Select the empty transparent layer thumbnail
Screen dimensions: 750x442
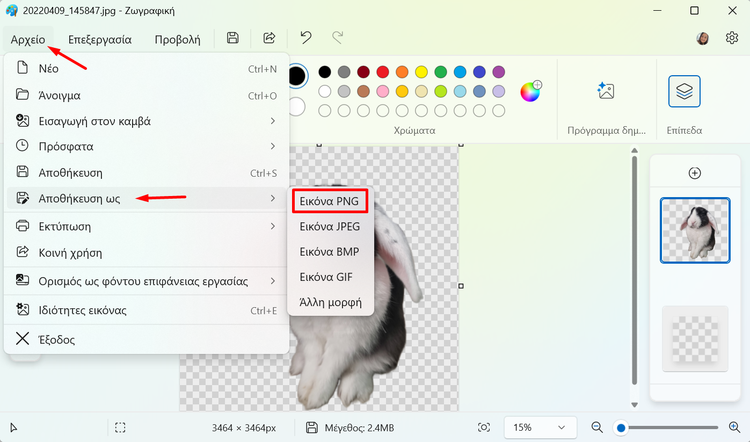(x=695, y=339)
